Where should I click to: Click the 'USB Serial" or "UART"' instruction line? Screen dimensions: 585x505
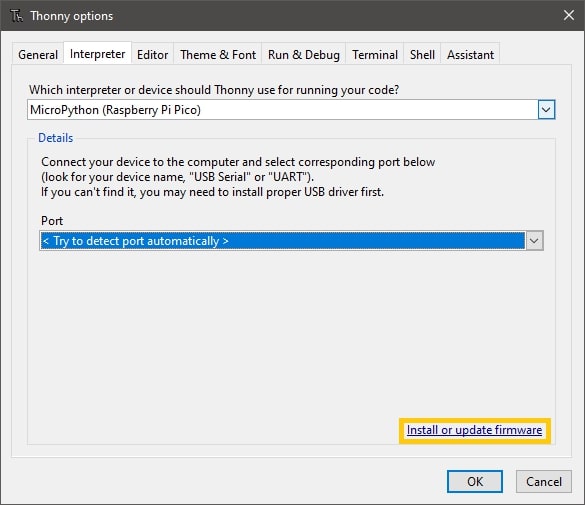pos(177,177)
